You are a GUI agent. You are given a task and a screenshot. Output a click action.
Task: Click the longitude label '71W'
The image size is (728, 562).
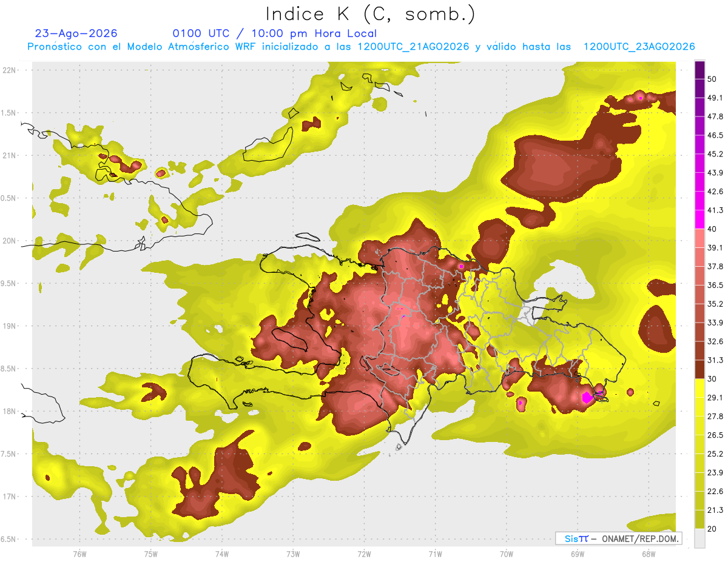click(435, 554)
